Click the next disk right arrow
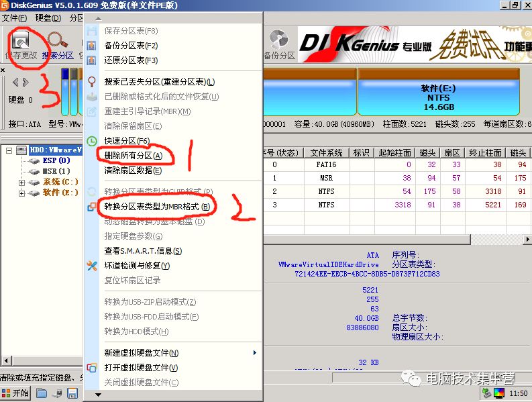Screen dimensions: 532x402 (25, 83)
